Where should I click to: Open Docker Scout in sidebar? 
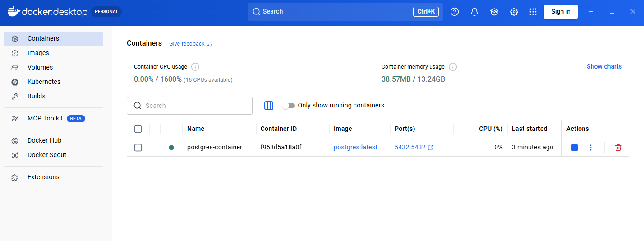[54, 155]
